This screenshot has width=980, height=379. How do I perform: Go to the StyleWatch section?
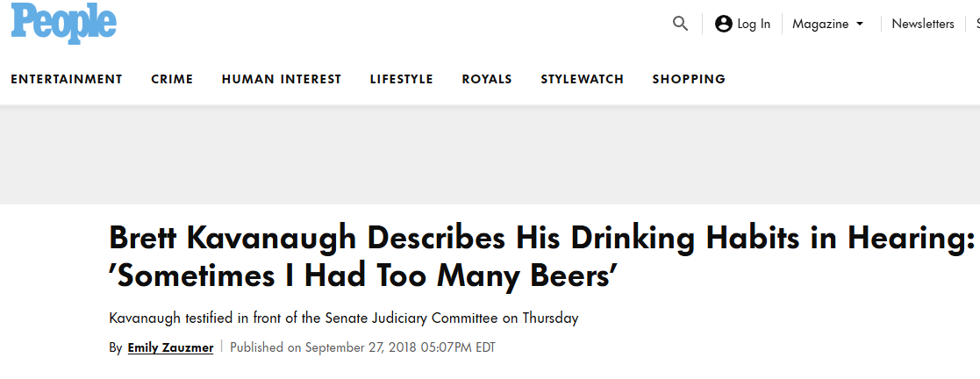point(583,79)
